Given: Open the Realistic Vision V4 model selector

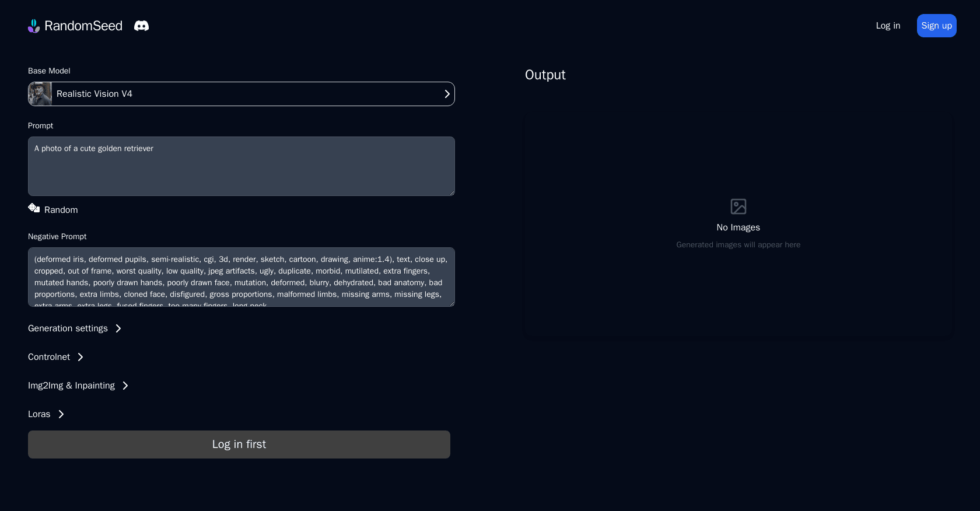Looking at the screenshot, I should coord(242,94).
